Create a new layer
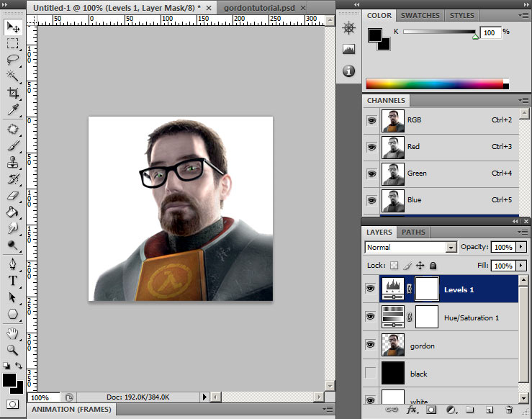This screenshot has height=419, width=532. pos(490,410)
